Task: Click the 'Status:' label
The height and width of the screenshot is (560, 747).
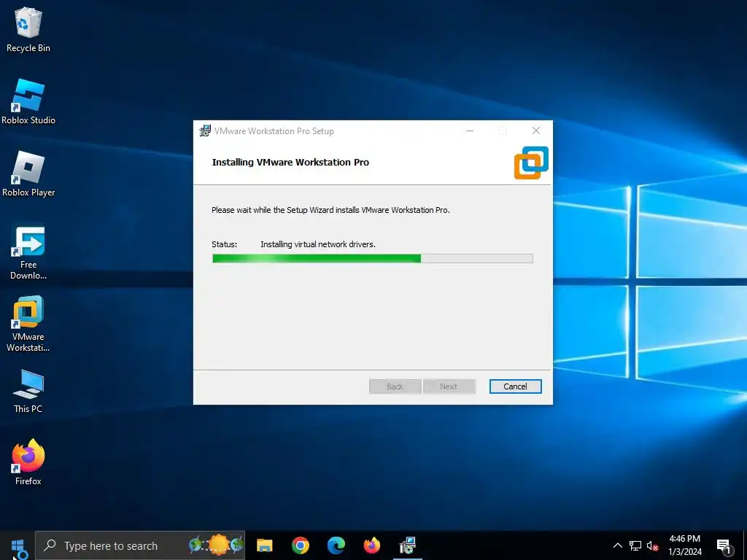Action: [x=225, y=244]
